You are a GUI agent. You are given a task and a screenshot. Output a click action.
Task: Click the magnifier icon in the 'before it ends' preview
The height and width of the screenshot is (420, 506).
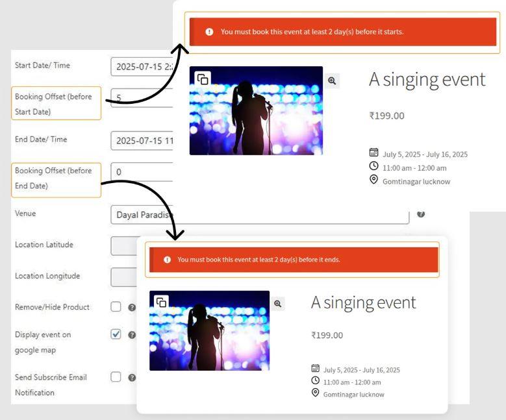coord(278,303)
